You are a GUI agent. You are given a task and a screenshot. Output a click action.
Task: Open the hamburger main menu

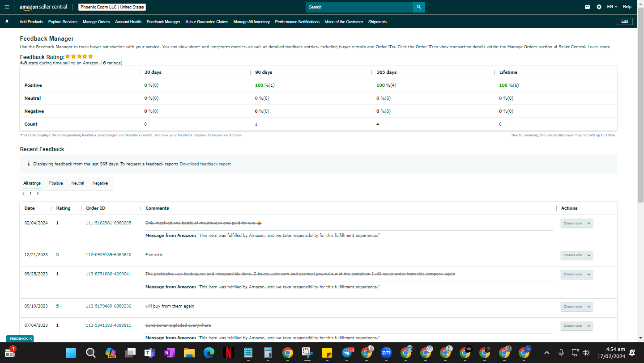(x=7, y=7)
